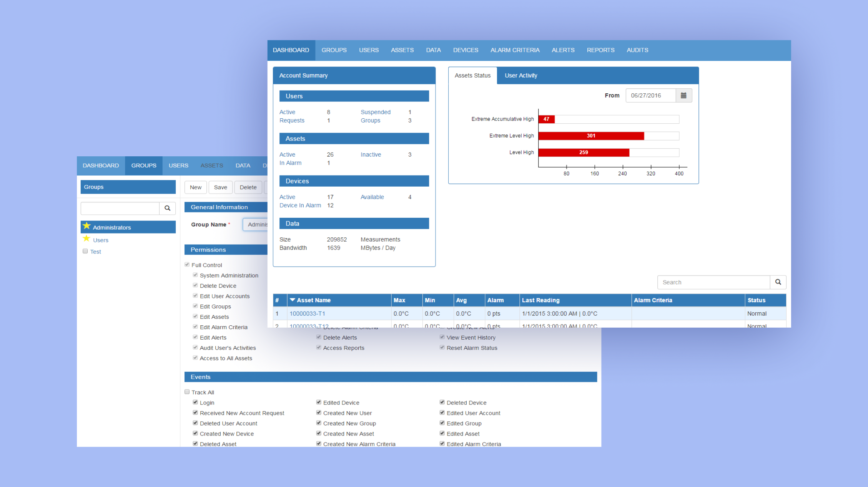Image resolution: width=868 pixels, height=487 pixels.
Task: Toggle the Full Control permission checkbox
Action: pos(187,265)
